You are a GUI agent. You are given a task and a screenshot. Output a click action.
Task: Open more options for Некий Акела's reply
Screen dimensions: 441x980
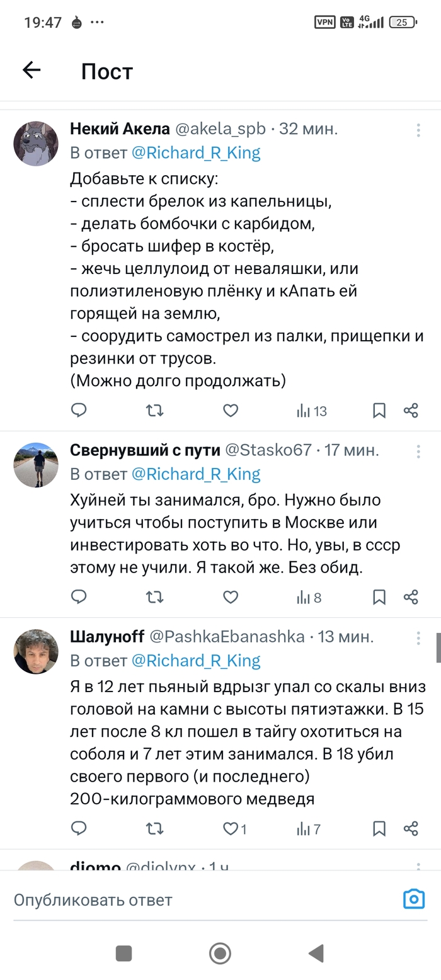click(x=418, y=130)
